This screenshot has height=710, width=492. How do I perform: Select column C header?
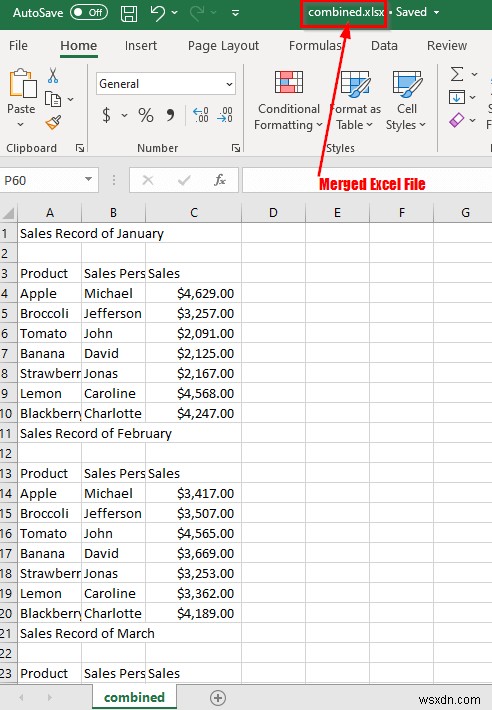pos(194,212)
